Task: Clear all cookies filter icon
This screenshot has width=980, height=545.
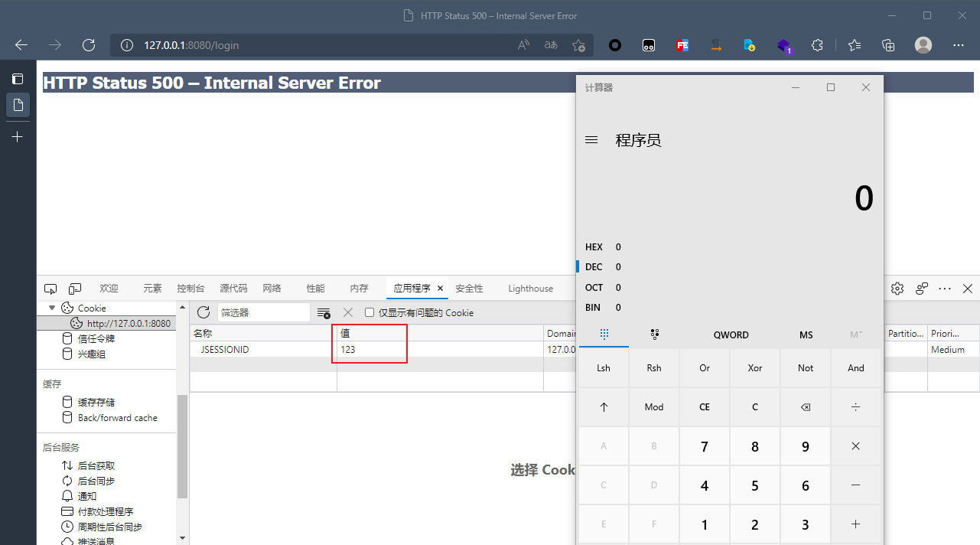Action: [324, 312]
